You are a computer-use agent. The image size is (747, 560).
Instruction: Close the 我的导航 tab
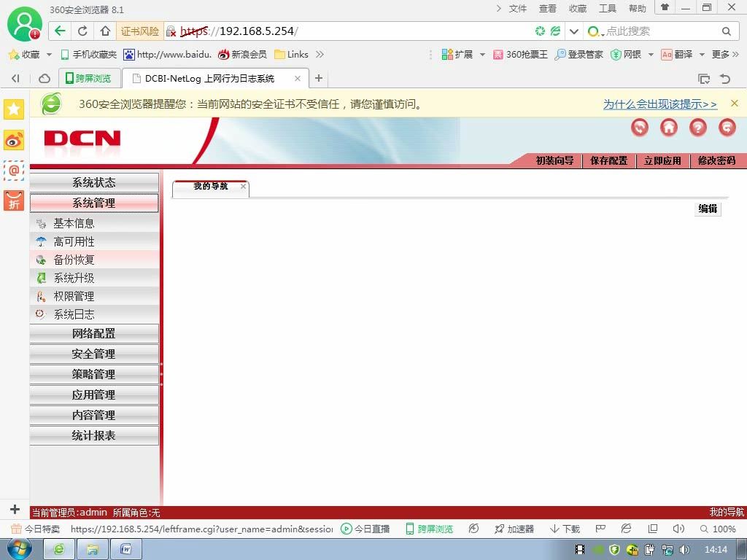[243, 186]
